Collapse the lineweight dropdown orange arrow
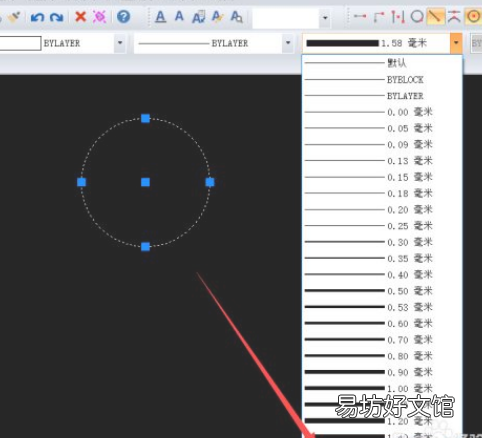 tap(456, 43)
